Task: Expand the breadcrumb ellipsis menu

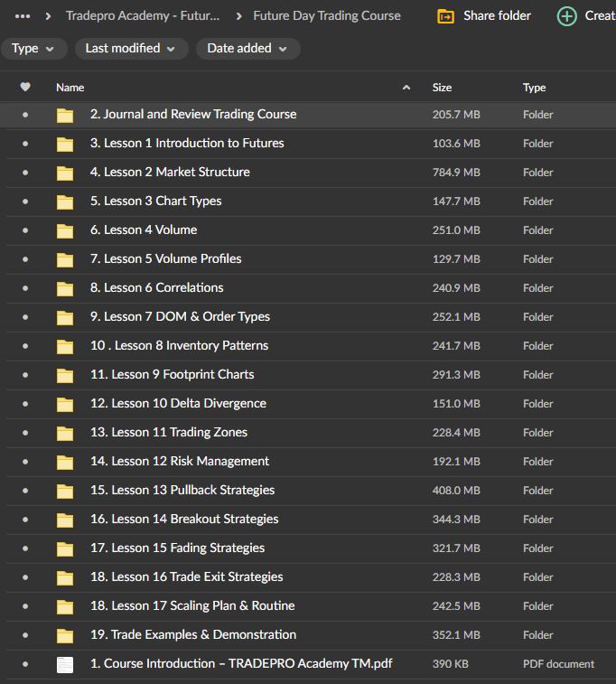Action: coord(23,16)
